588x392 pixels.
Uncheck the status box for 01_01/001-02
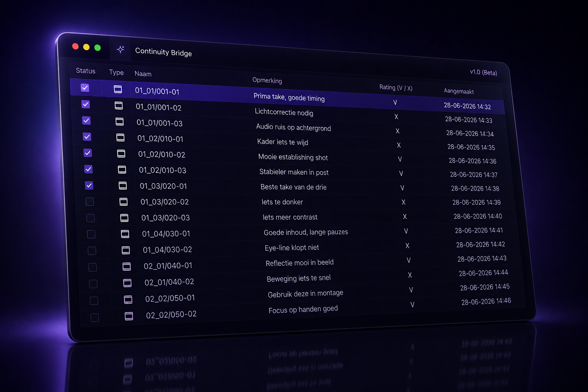point(86,104)
